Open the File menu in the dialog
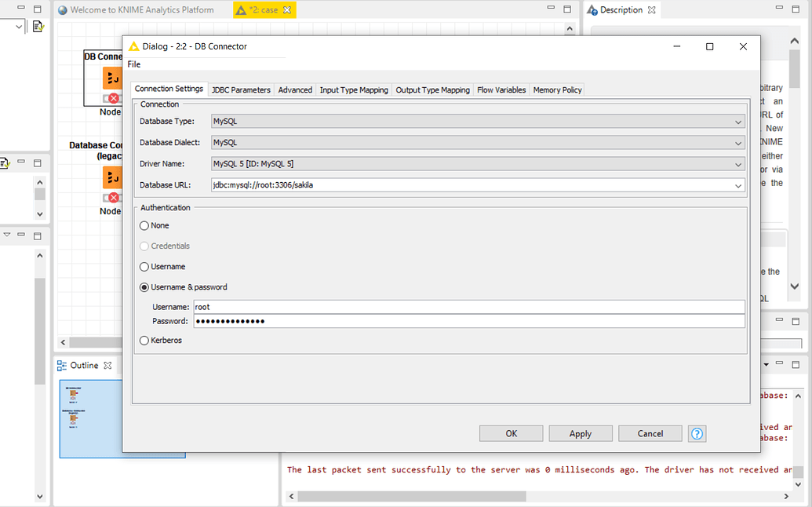The height and width of the screenshot is (507, 812). 133,64
